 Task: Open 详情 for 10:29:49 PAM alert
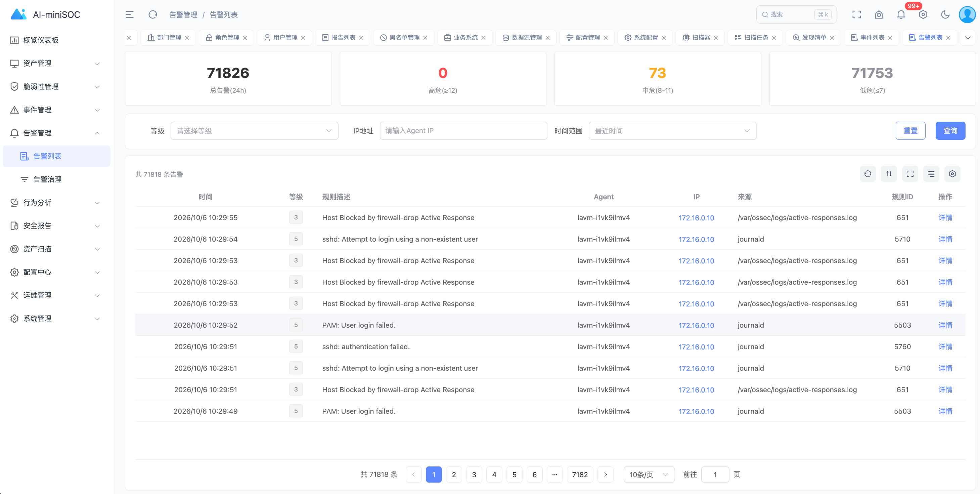(945, 411)
